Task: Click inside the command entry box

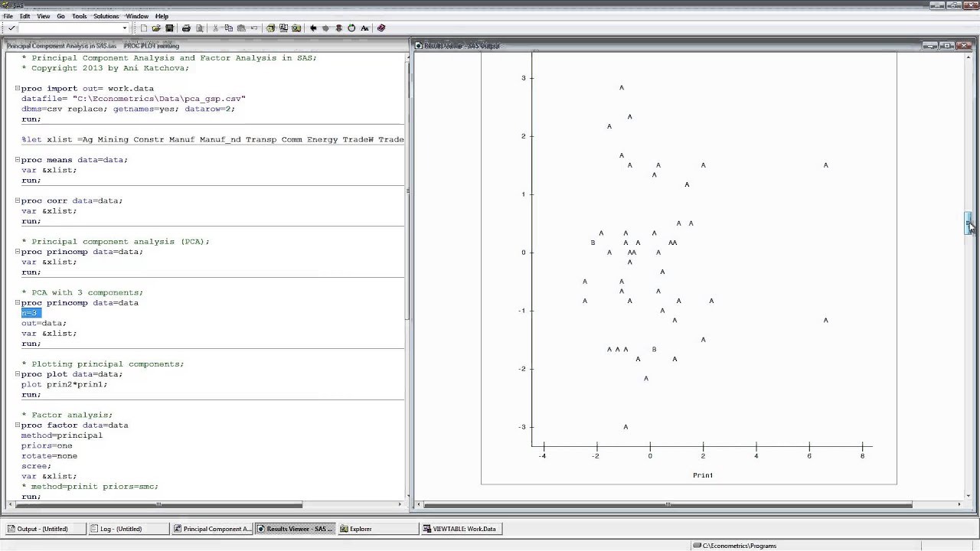Action: pyautogui.click(x=69, y=28)
